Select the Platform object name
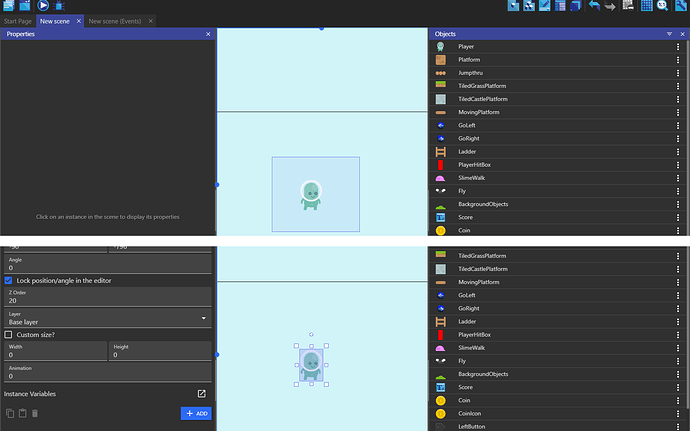Image resolution: width=690 pixels, height=431 pixels. 469,59
